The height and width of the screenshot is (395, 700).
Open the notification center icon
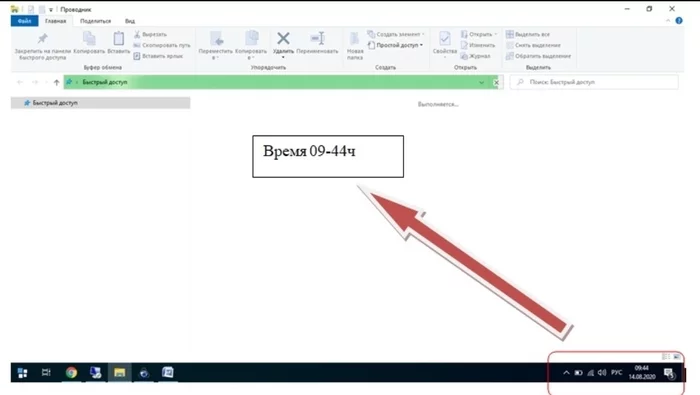click(669, 373)
